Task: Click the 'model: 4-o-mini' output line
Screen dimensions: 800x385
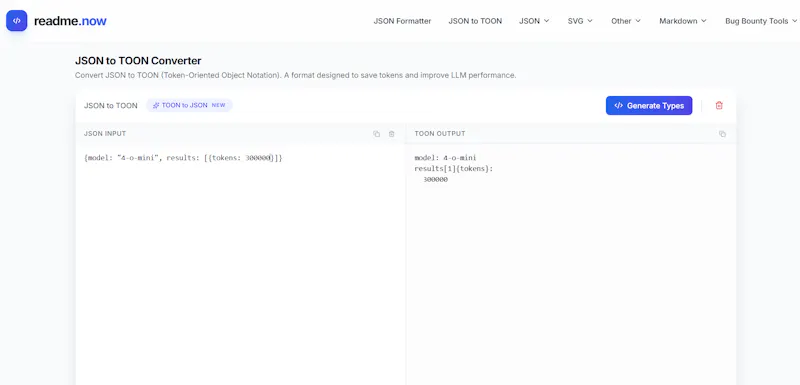Action: (445, 158)
